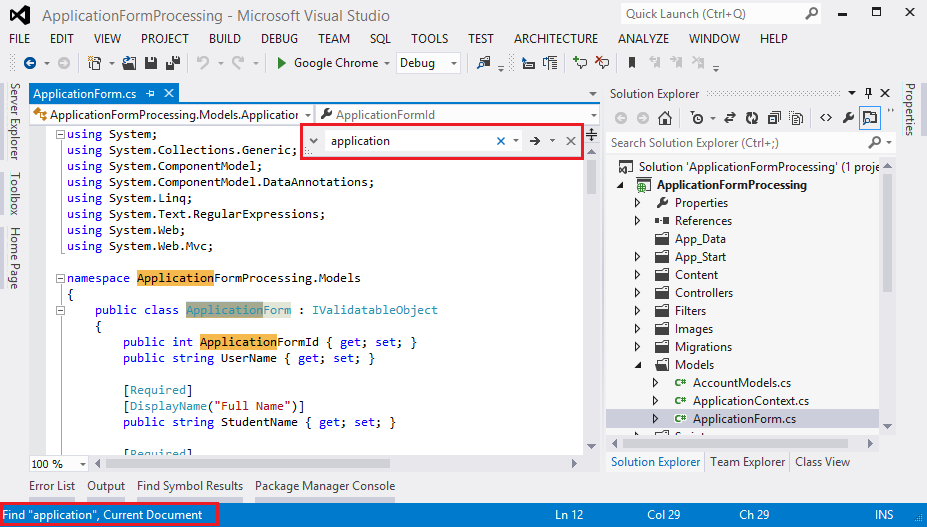927x527 pixels.
Task: Collapse the ApplicationForm class block
Action: click(60, 310)
